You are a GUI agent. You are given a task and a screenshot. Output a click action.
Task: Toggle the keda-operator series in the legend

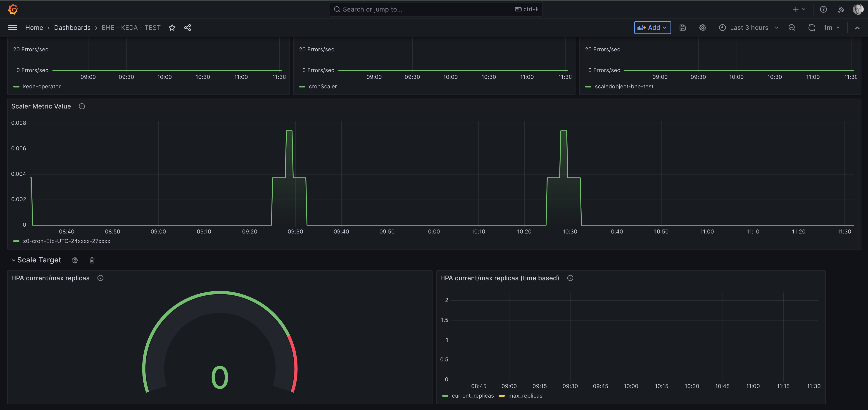(x=41, y=87)
